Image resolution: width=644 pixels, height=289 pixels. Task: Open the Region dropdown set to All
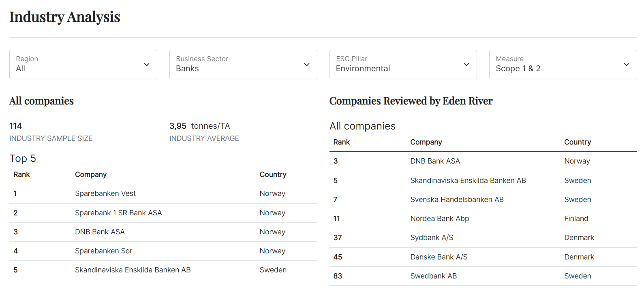click(x=83, y=64)
